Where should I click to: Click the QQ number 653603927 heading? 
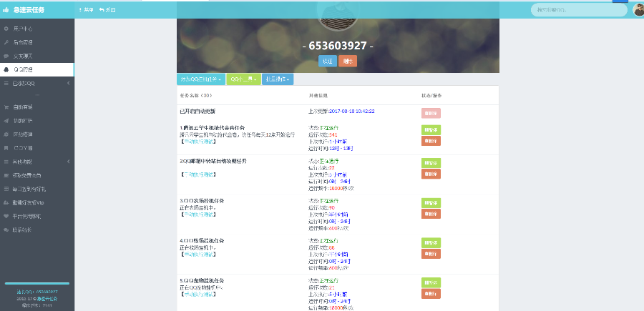click(338, 46)
